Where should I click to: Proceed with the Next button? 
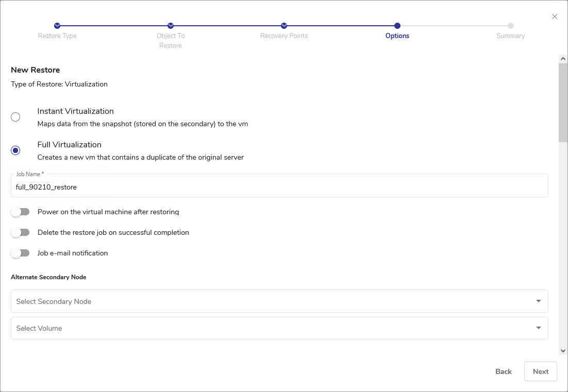point(540,371)
